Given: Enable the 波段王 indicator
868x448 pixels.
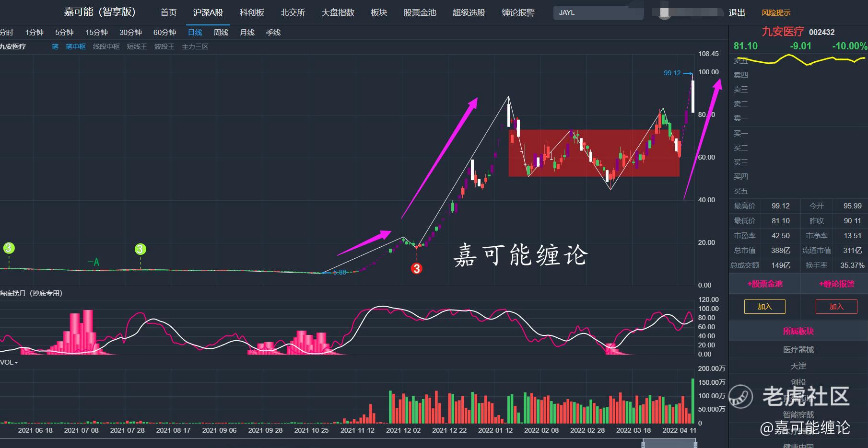Looking at the screenshot, I should 164,46.
